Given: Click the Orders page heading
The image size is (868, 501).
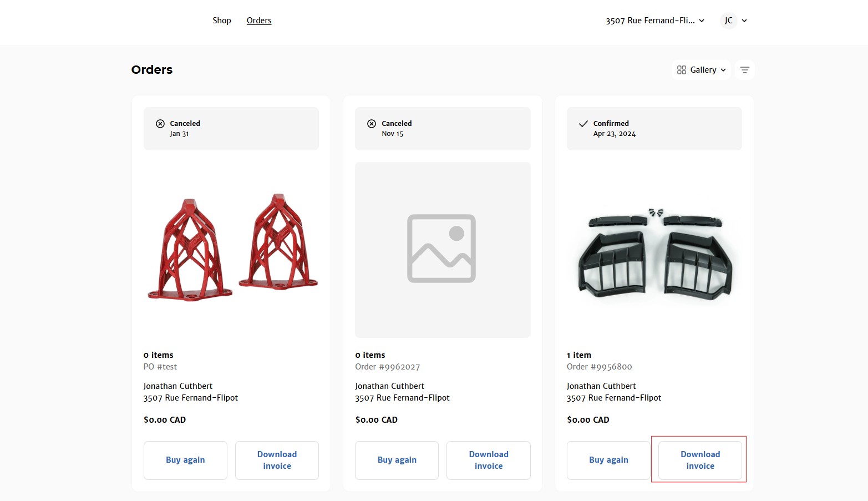Looking at the screenshot, I should [152, 70].
